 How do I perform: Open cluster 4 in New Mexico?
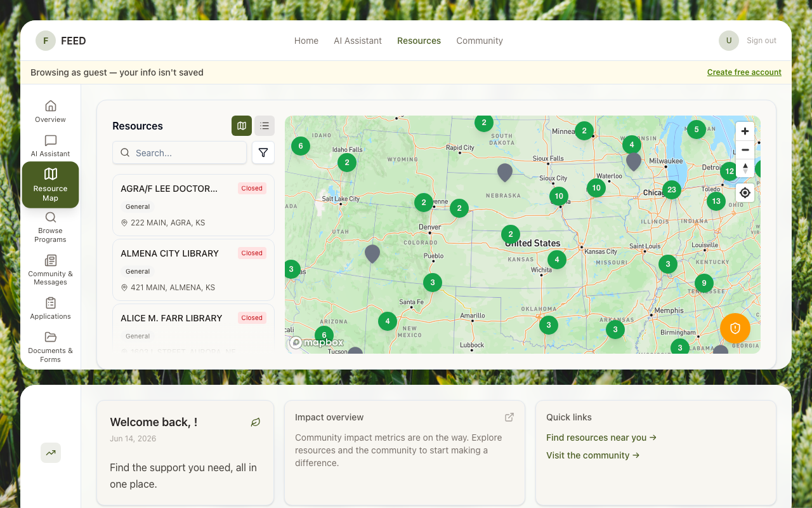pyautogui.click(x=388, y=321)
